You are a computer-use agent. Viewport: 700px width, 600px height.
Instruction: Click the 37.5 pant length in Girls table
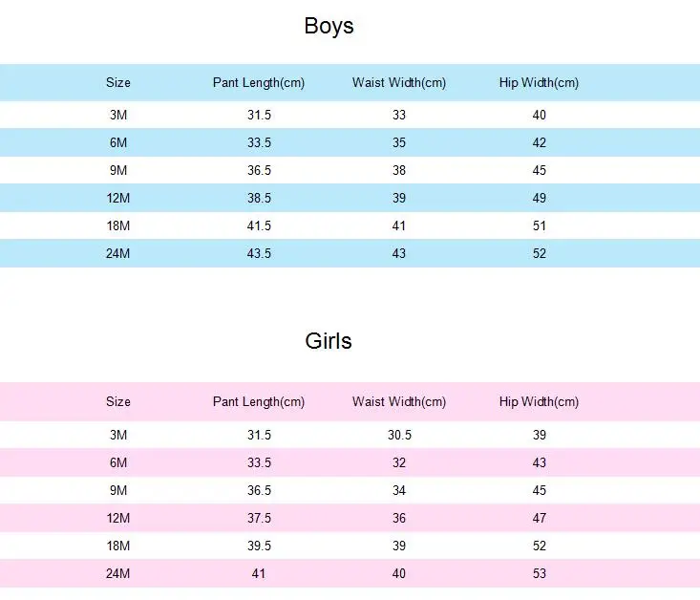coord(260,518)
